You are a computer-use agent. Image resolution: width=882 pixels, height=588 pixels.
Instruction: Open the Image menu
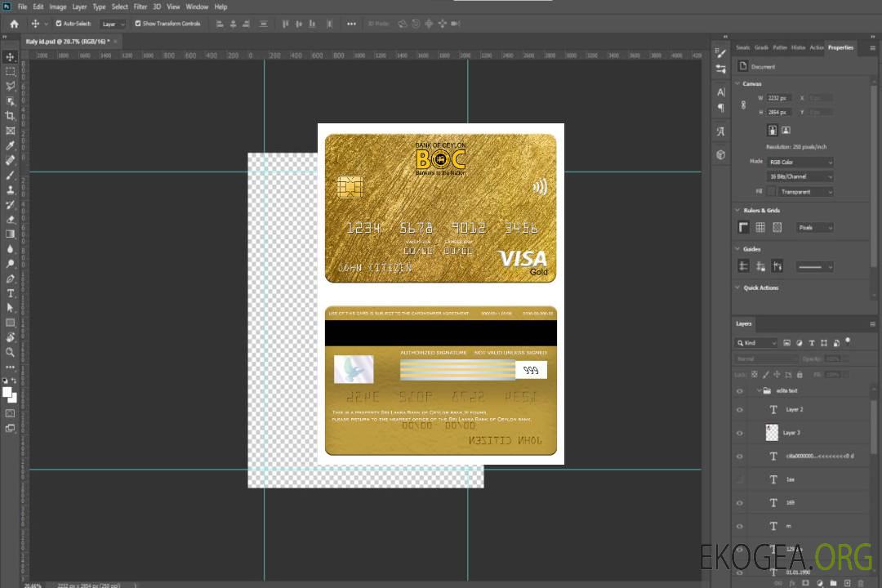point(58,7)
